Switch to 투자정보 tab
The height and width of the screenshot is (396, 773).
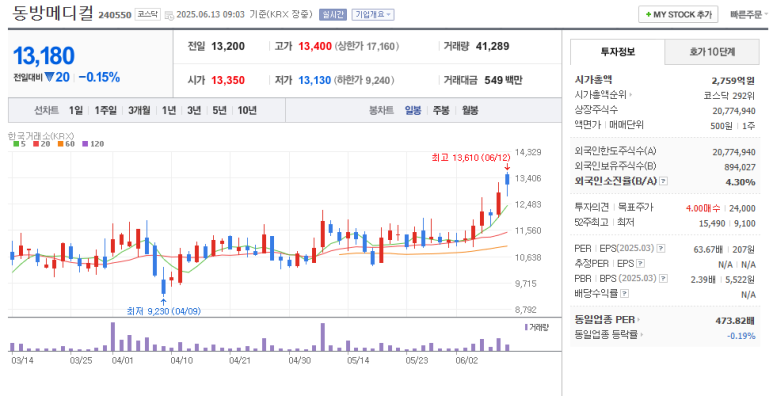(x=618, y=52)
